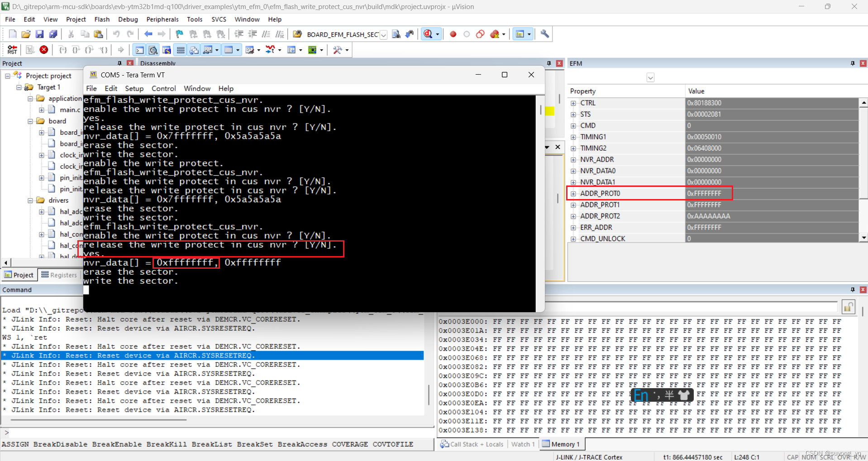Image resolution: width=868 pixels, height=461 pixels.
Task: Toggle the Registers window button
Action: [180, 50]
